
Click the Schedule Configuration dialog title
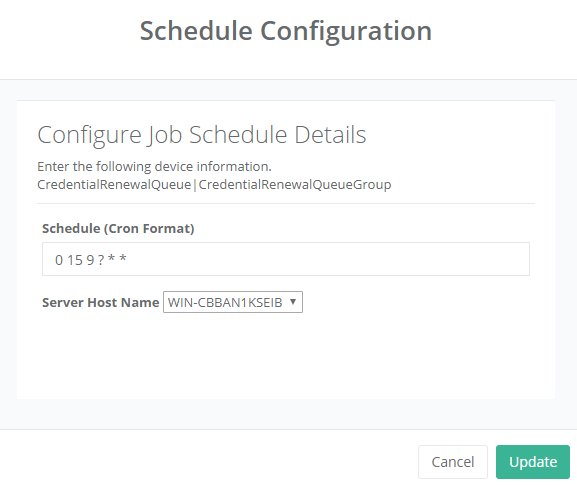(286, 31)
